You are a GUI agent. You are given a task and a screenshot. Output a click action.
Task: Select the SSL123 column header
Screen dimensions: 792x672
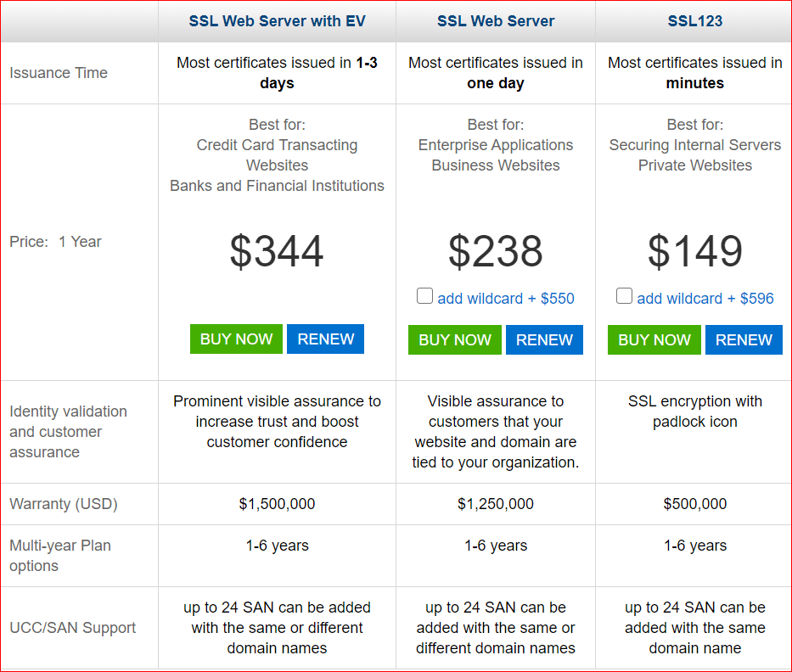pos(694,21)
